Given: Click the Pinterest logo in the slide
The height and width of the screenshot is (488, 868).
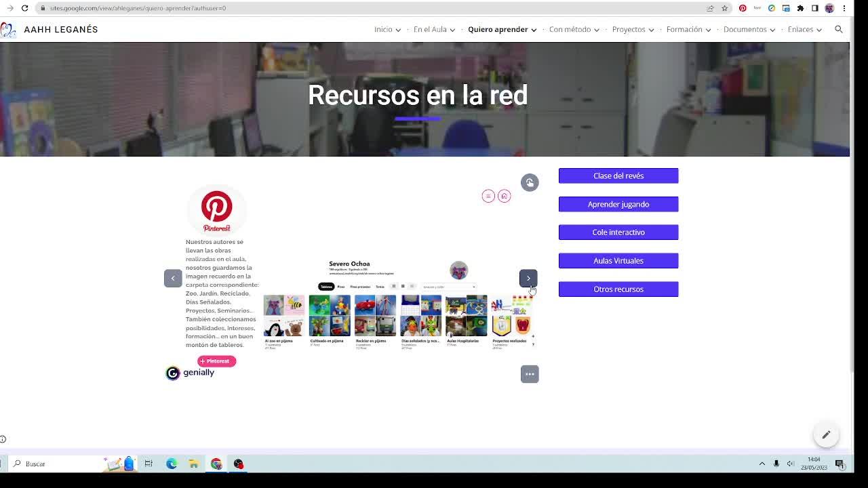Looking at the screenshot, I should pyautogui.click(x=216, y=209).
